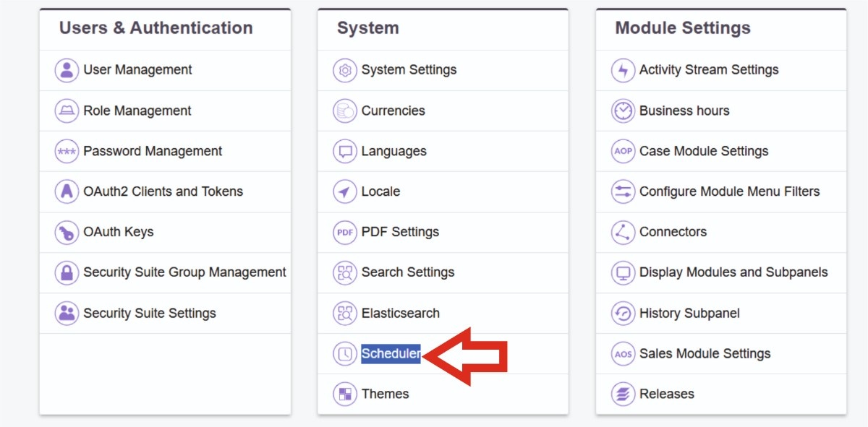Click the User Management person icon

click(67, 70)
